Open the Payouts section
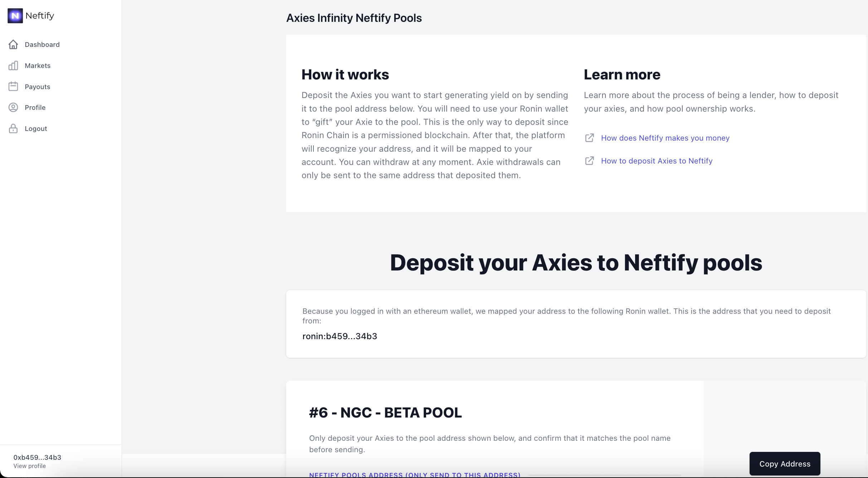The image size is (868, 478). click(x=38, y=87)
